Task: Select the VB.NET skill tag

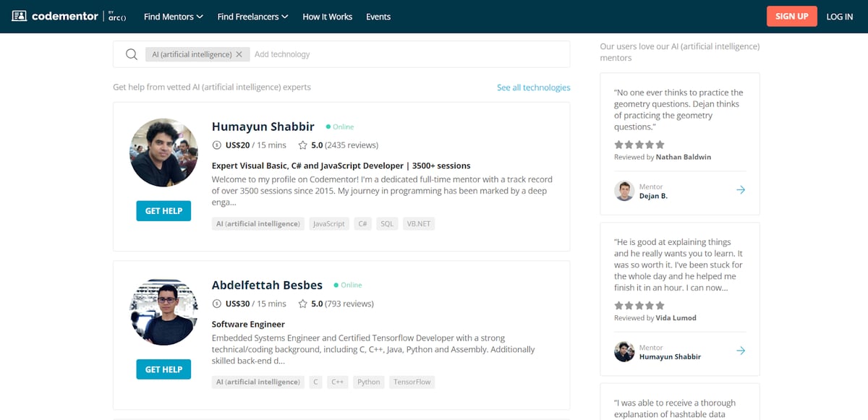Action: pyautogui.click(x=419, y=224)
